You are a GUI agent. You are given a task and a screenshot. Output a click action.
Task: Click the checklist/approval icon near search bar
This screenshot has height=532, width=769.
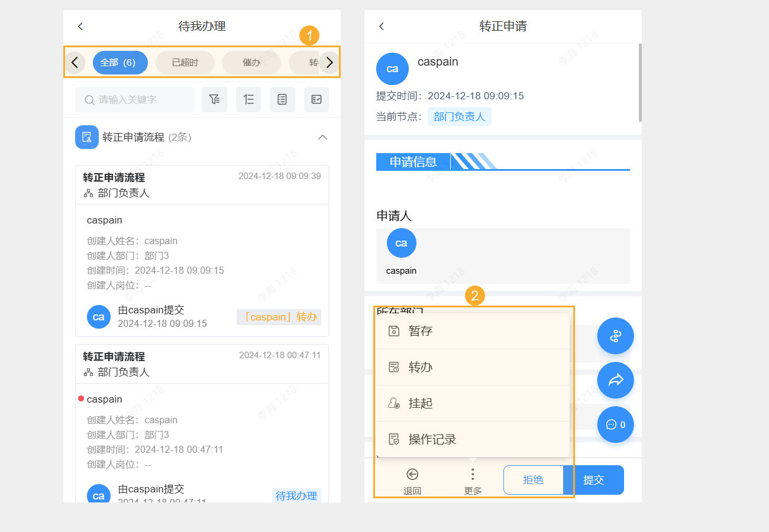coord(316,99)
